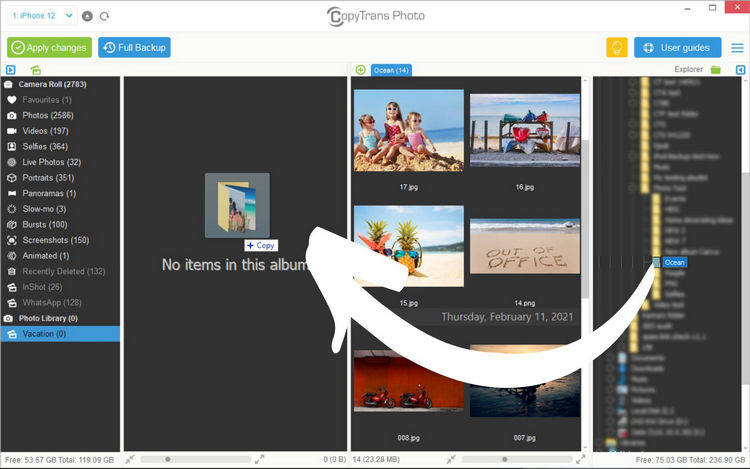Select the Ocean folder in Explorer tree
750x469 pixels.
(674, 262)
